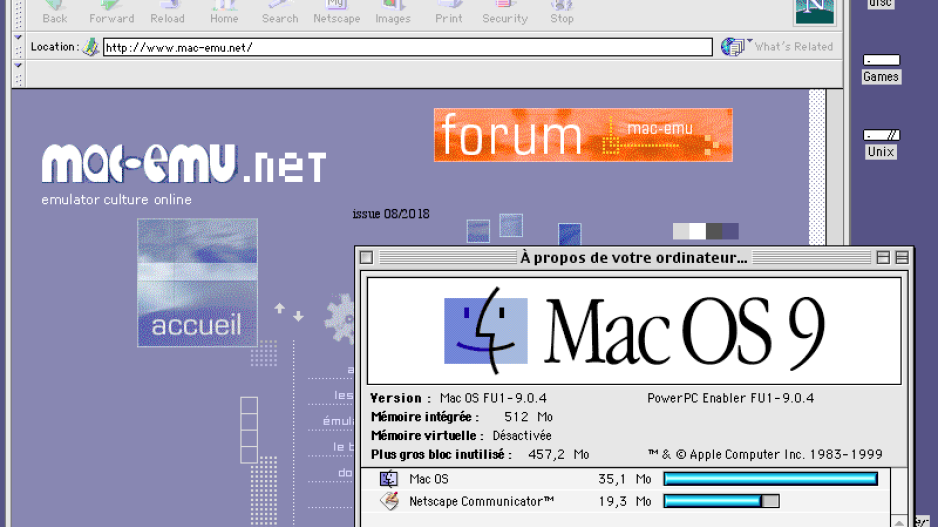Stop page loading

[562, 12]
